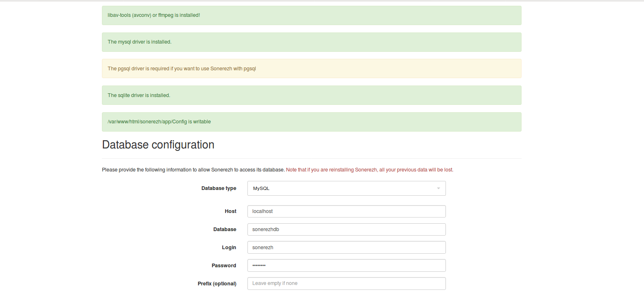Click the Database field label
Viewport: 644px width, 294px height.
click(225, 229)
